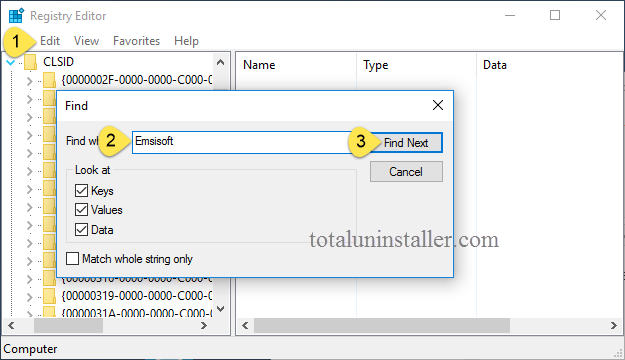The width and height of the screenshot is (625, 360).
Task: Collapse the CLSID key
Action: (11, 62)
